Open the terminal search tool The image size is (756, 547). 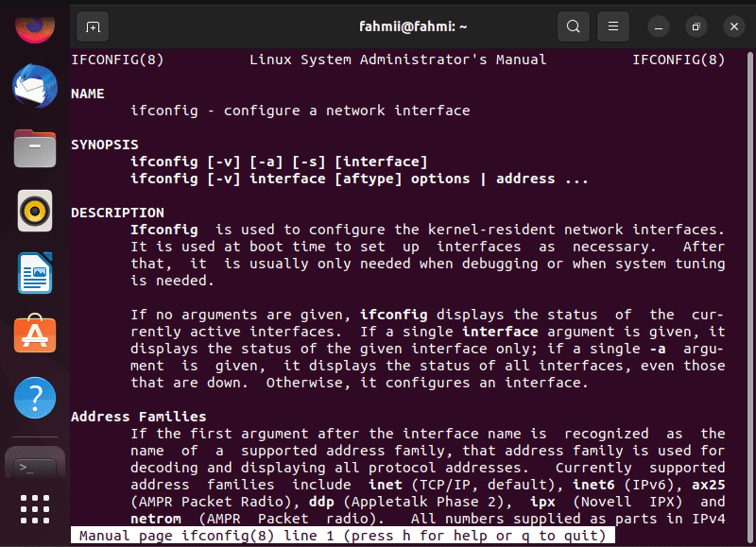(574, 26)
